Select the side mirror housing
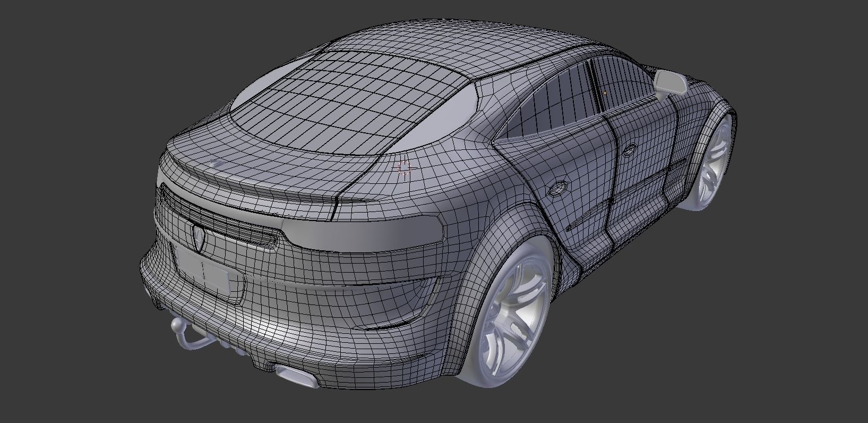The image size is (868, 423). [x=671, y=82]
